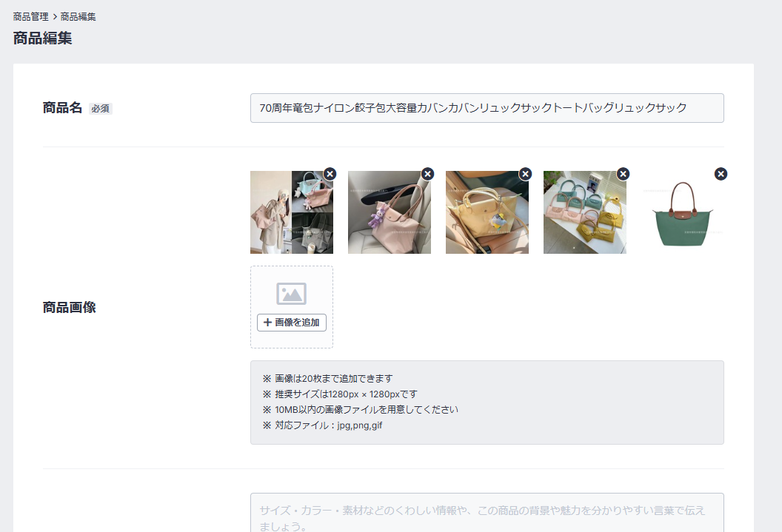Select the multi-colored bags group thumbnail
The image size is (782, 532).
[x=585, y=212]
